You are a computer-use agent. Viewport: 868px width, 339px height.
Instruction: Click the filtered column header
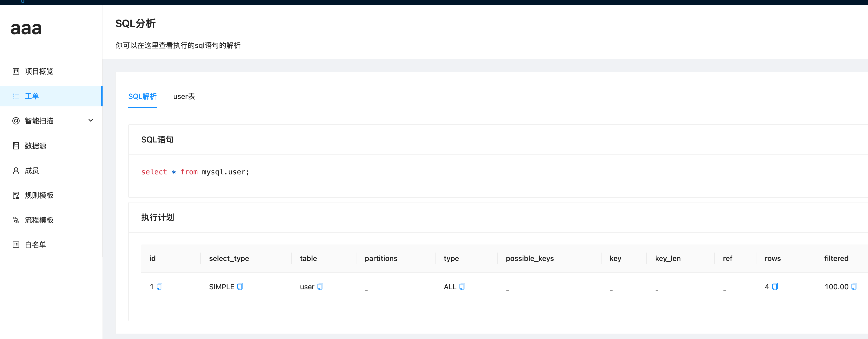click(836, 259)
